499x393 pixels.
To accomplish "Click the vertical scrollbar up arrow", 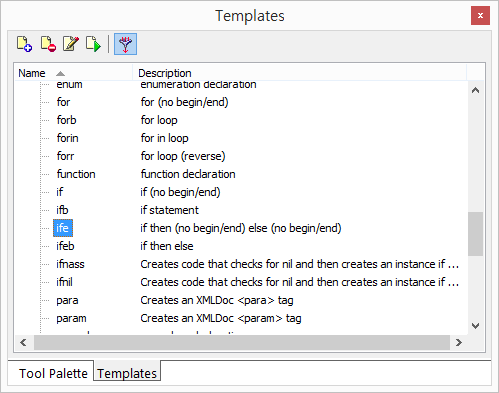I will point(476,90).
